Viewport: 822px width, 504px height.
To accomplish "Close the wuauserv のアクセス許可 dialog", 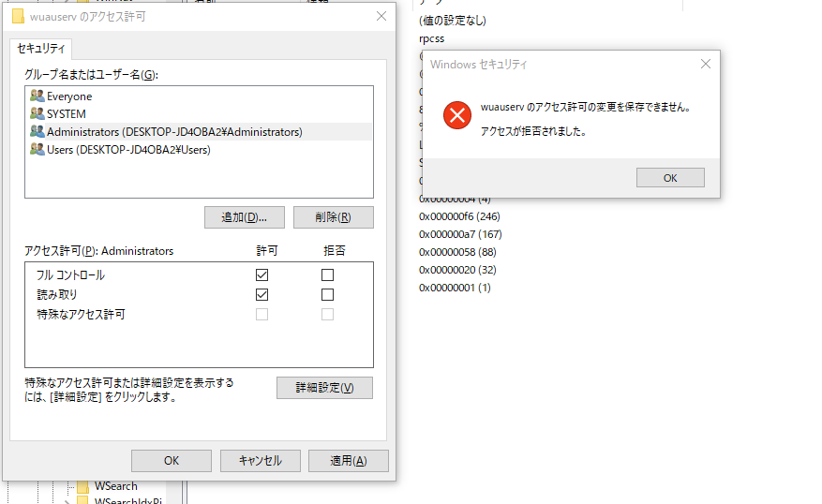I will click(381, 16).
